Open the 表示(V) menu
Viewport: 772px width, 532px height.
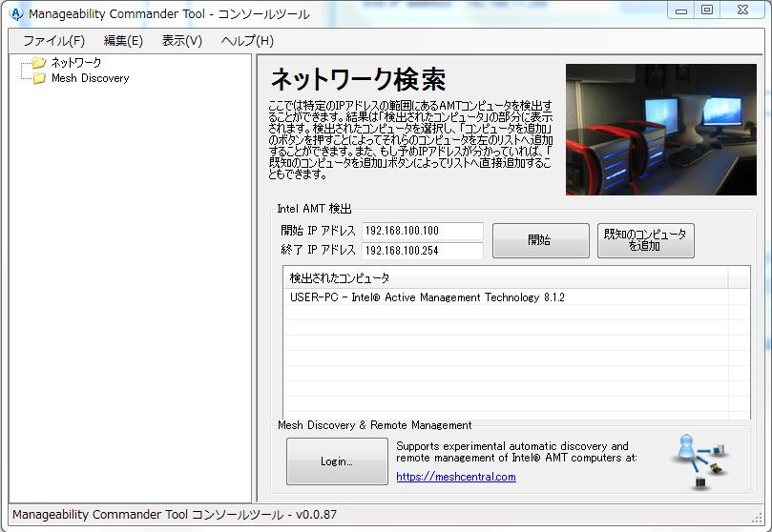click(x=181, y=40)
